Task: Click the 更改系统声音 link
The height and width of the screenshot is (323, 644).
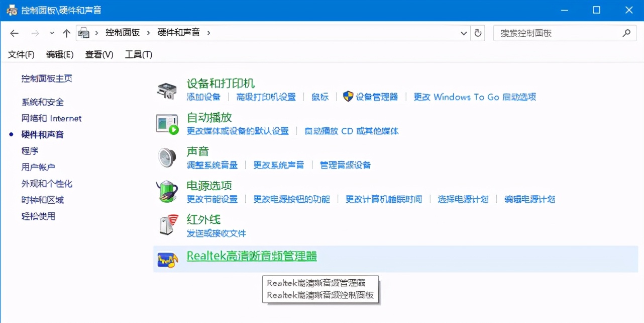Action: 279,165
